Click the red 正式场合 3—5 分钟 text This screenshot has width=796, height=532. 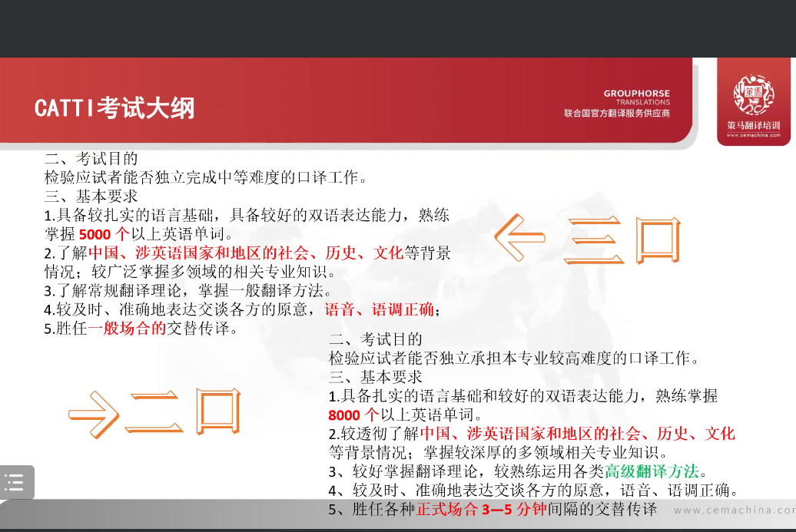[481, 509]
